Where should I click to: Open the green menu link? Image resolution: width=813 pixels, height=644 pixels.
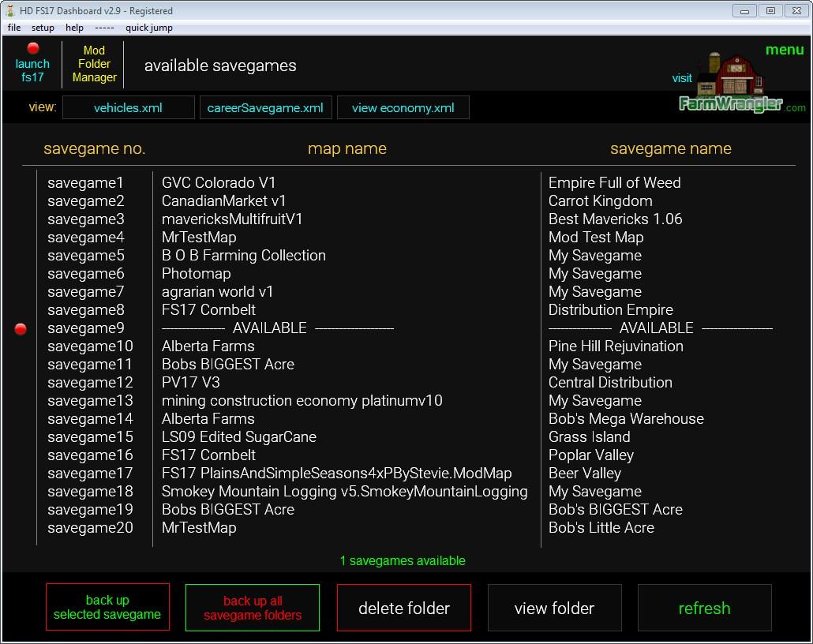(x=784, y=50)
